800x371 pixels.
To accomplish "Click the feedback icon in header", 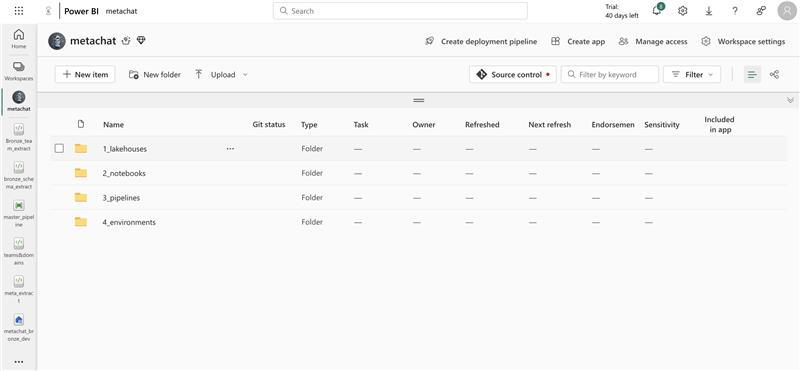I will [x=761, y=11].
